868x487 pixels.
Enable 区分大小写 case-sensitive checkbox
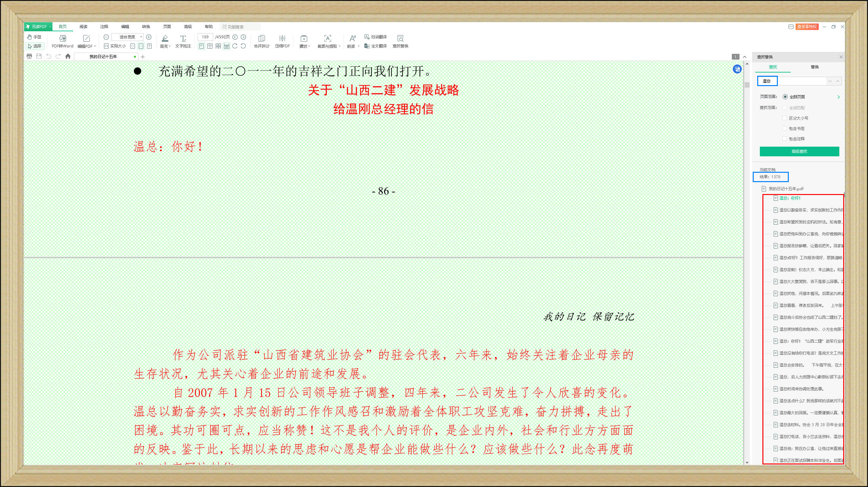click(785, 118)
